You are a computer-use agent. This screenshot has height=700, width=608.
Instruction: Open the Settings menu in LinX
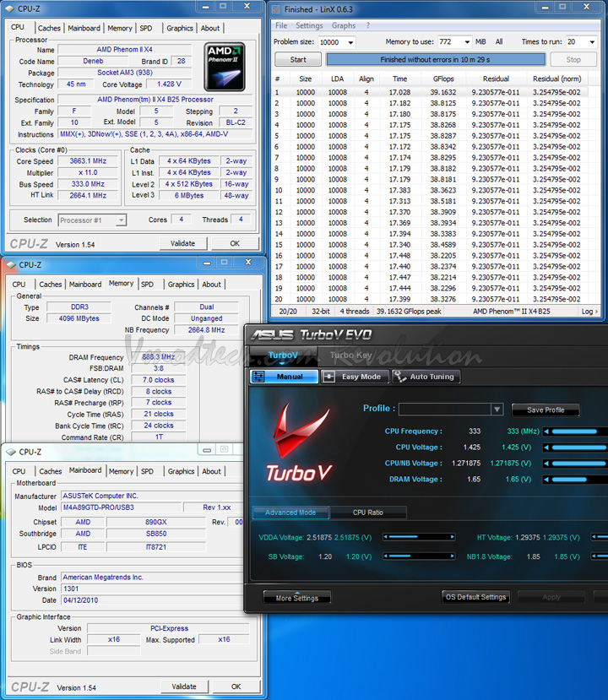tap(309, 25)
